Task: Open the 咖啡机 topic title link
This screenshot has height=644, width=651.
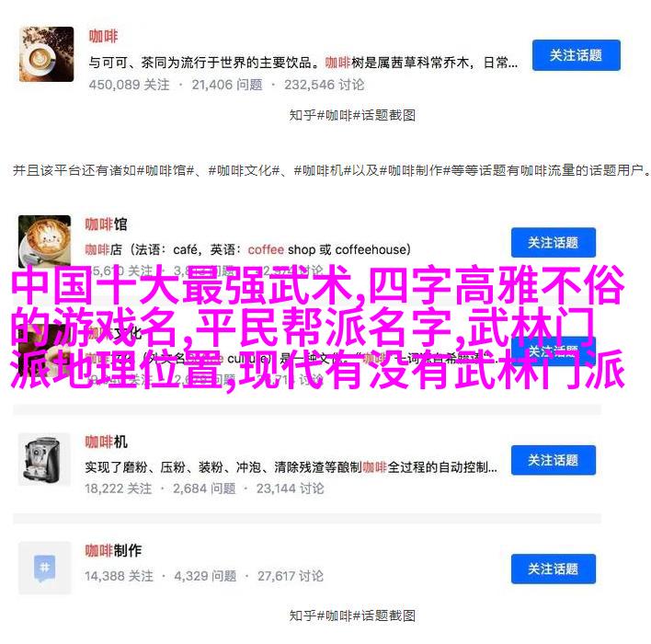Action: pyautogui.click(x=107, y=442)
